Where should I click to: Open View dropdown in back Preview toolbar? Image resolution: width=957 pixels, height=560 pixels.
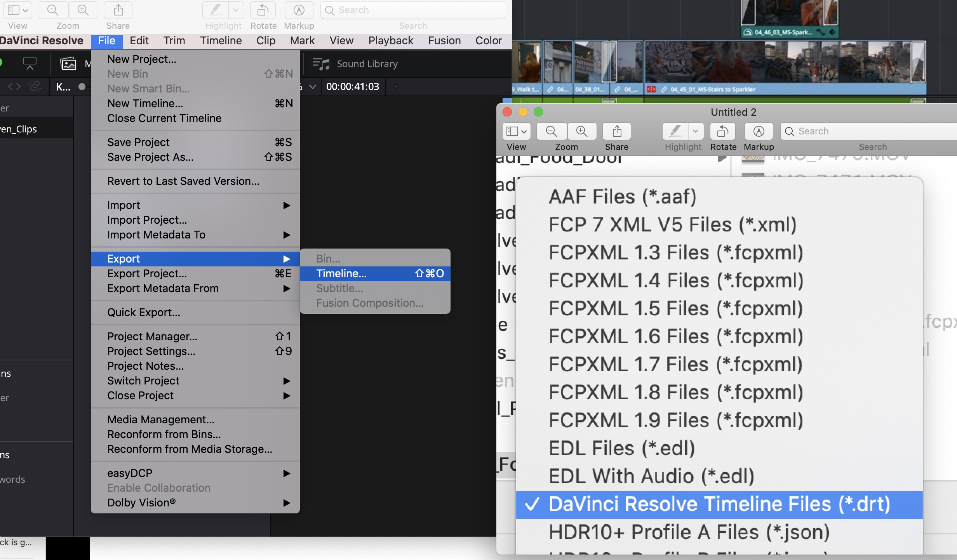[17, 10]
